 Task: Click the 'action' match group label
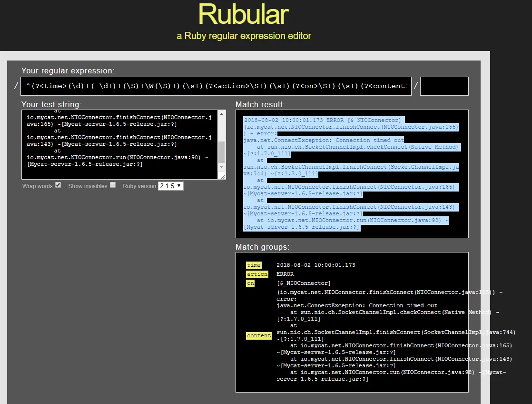257,274
